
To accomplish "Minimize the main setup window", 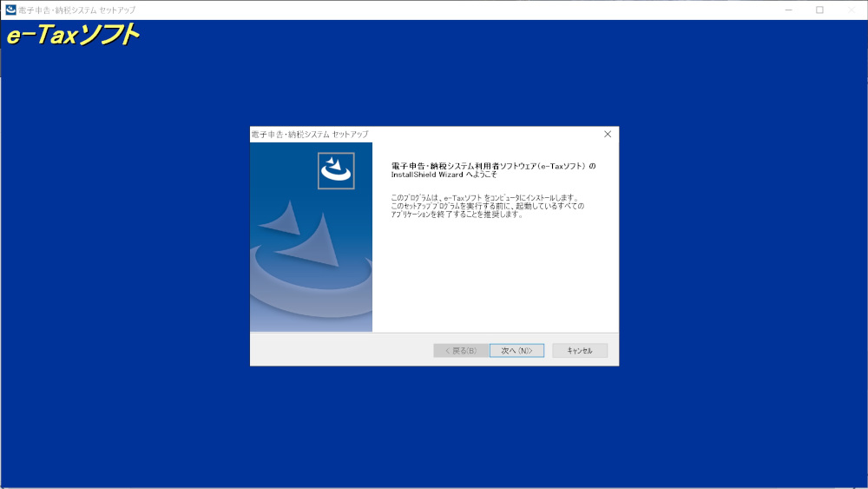I will click(788, 10).
